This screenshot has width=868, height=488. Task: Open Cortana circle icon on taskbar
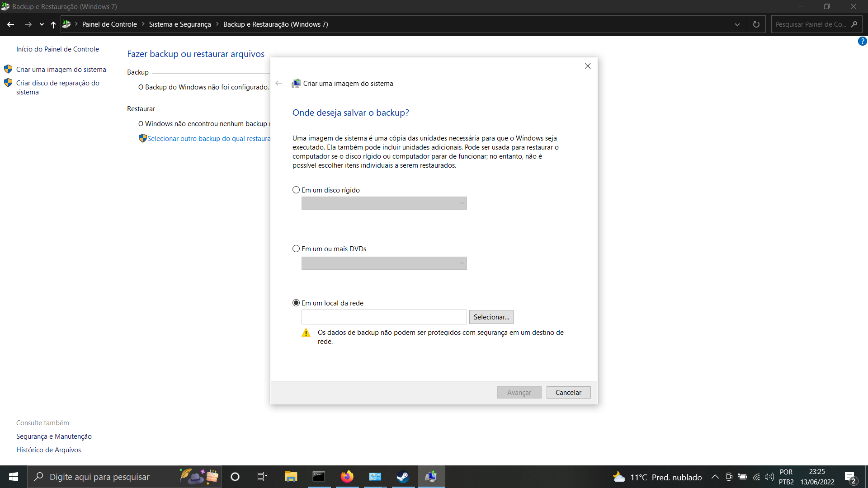coord(235,477)
